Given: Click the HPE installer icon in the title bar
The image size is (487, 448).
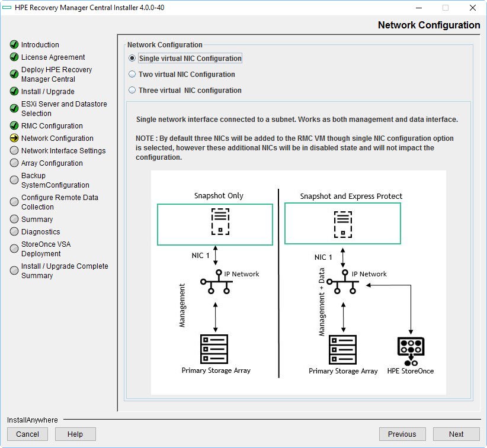Looking at the screenshot, I should tap(8, 8).
